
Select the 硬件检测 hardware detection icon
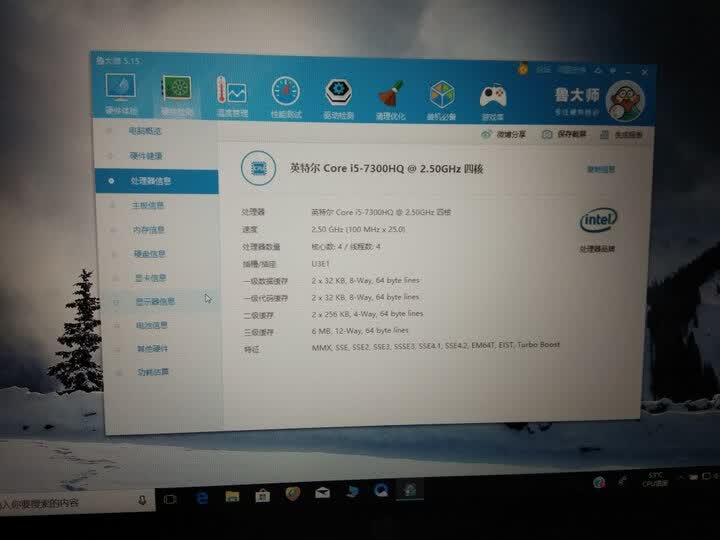177,95
